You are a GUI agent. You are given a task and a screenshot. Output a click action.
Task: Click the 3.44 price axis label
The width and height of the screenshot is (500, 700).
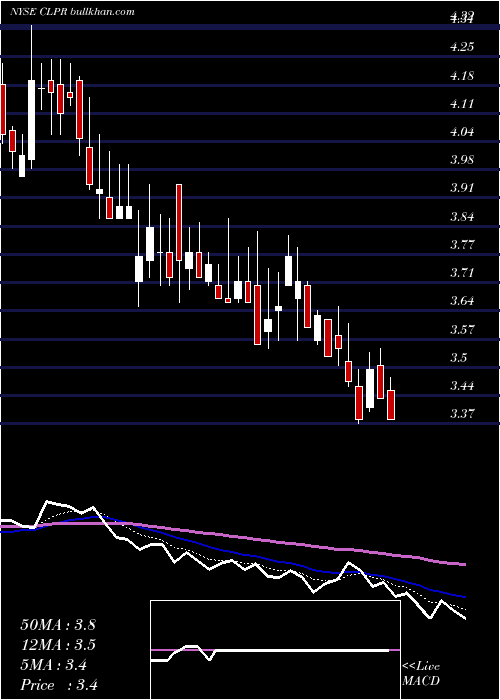pyautogui.click(x=462, y=386)
